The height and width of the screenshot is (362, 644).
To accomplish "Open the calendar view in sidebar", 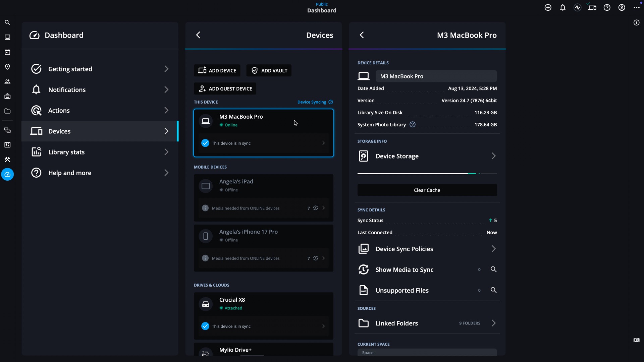I will tap(7, 52).
